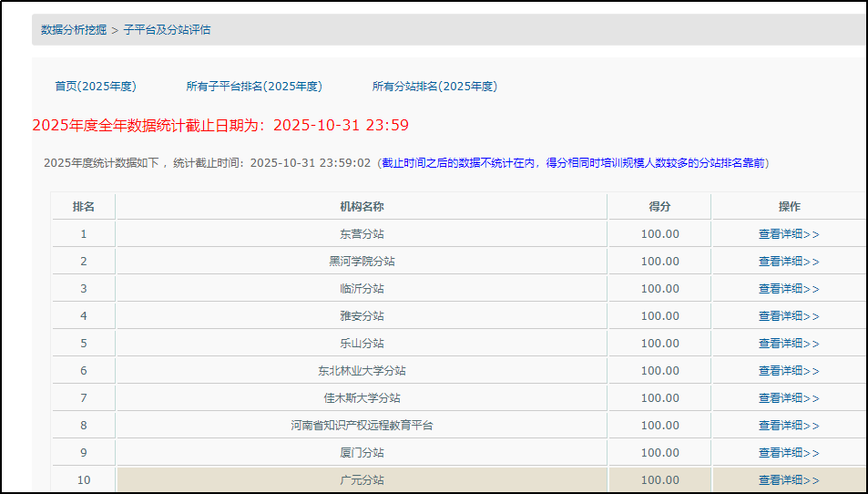View details for 厦门分站
Image resolution: width=868 pixels, height=494 pixels.
tap(789, 453)
